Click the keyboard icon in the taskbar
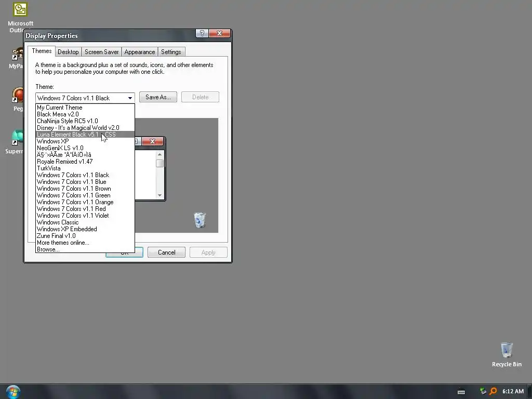 coord(461,392)
